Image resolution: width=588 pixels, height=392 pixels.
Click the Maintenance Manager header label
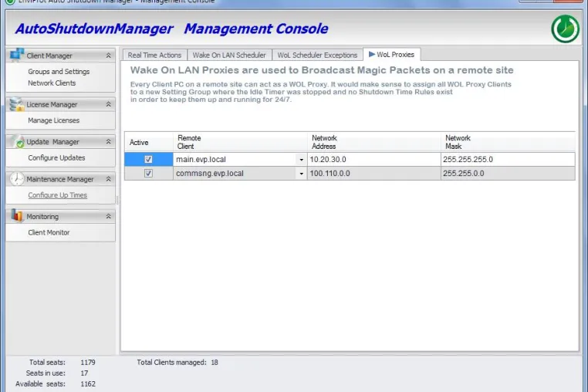(x=60, y=179)
